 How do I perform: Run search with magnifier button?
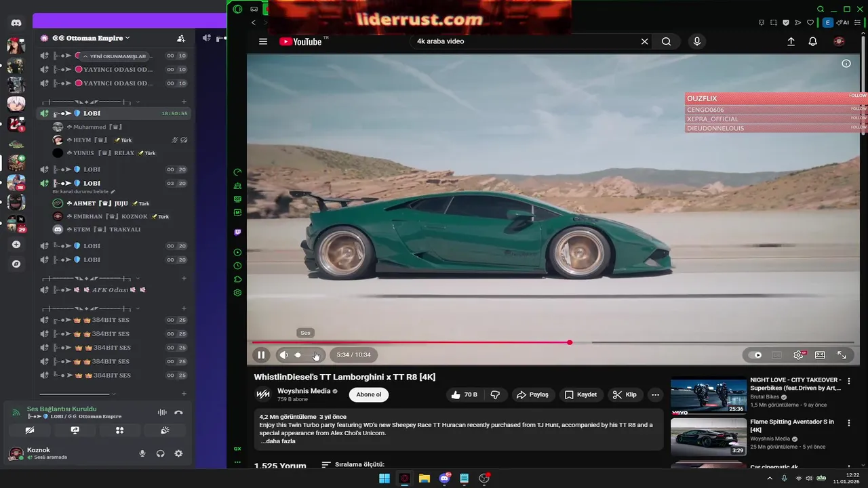click(x=667, y=41)
